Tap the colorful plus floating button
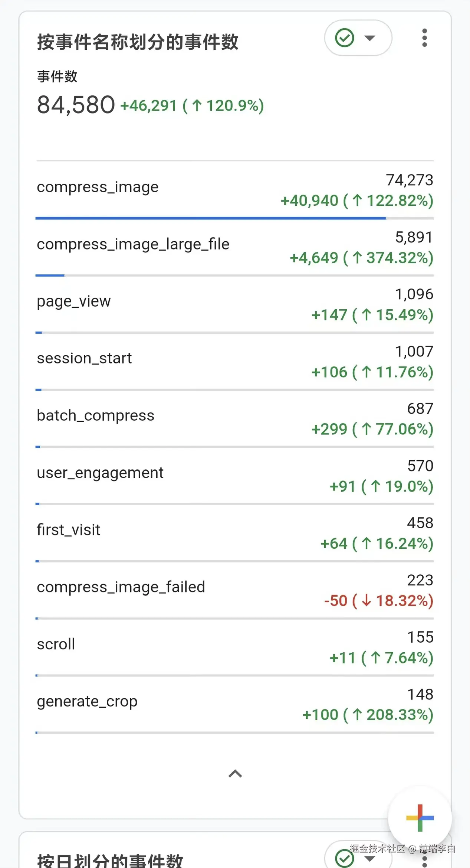 coord(420,818)
